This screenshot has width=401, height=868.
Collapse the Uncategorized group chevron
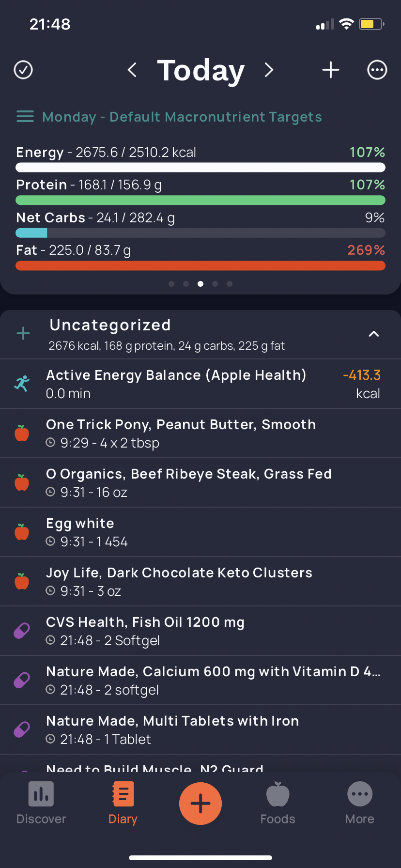click(374, 334)
